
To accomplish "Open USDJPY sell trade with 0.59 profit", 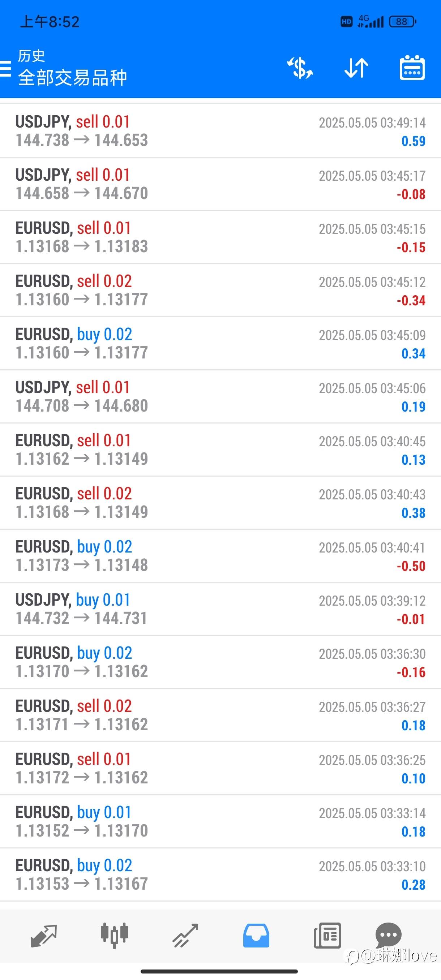I will point(220,131).
